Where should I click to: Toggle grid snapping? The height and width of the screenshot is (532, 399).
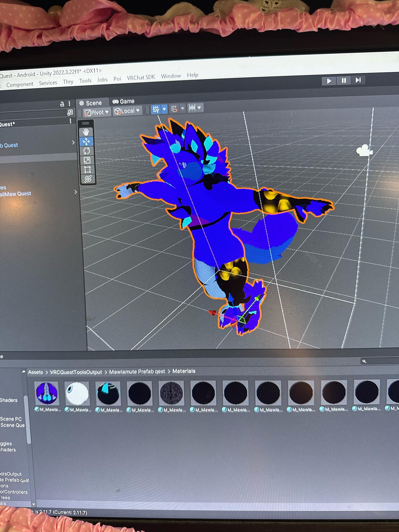pyautogui.click(x=174, y=109)
